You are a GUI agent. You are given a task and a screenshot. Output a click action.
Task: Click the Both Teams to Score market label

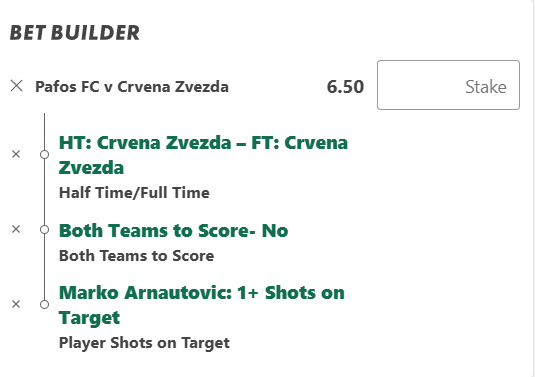point(136,256)
